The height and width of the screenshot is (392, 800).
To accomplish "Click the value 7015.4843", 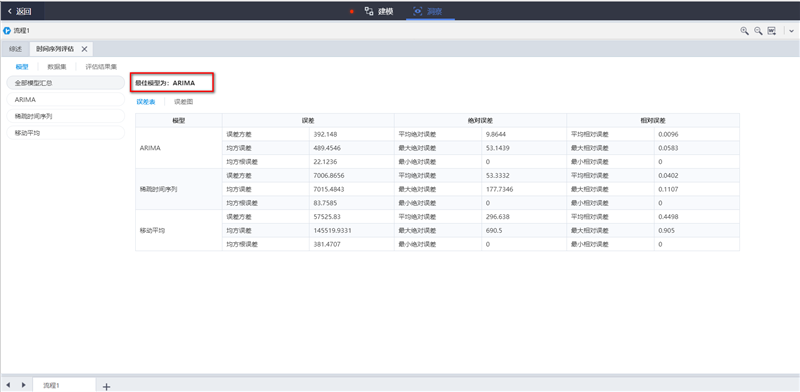I will pyautogui.click(x=329, y=189).
